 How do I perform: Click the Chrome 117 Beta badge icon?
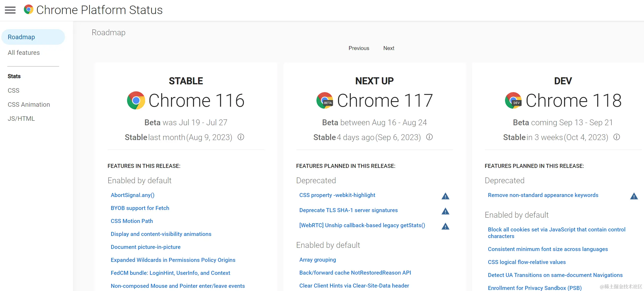[324, 100]
